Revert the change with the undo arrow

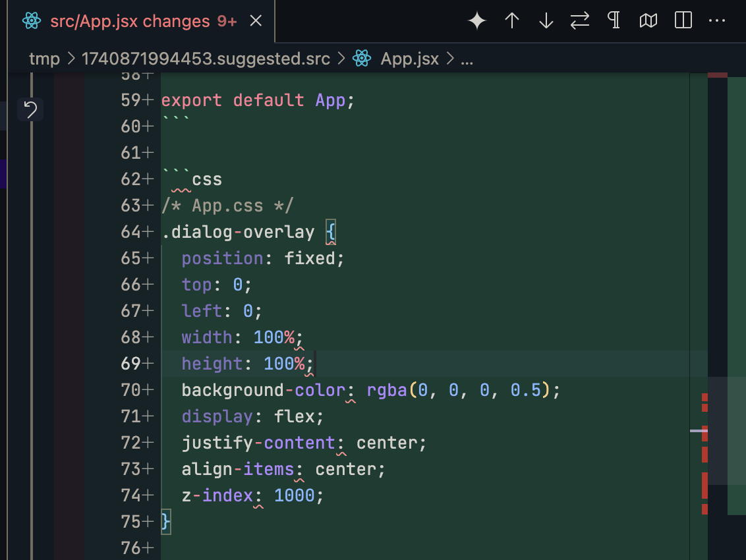[x=30, y=109]
